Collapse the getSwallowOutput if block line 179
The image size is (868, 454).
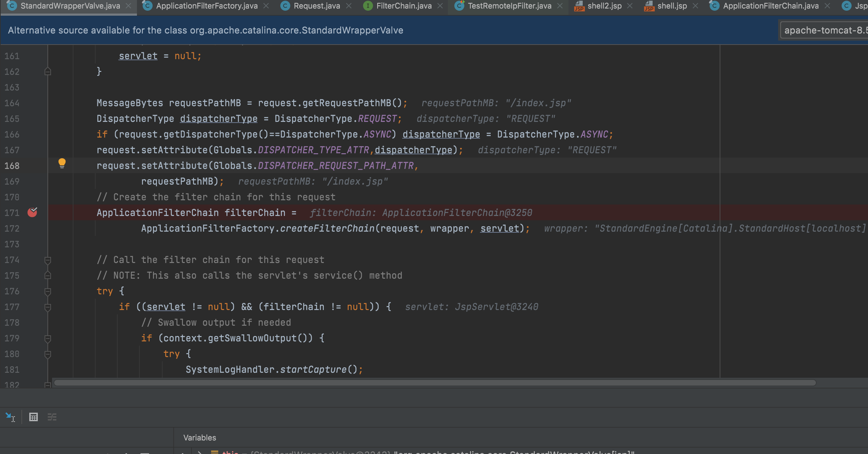click(48, 339)
